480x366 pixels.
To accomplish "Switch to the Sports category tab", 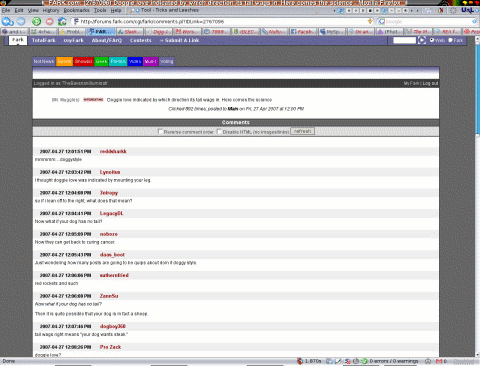I will (x=64, y=61).
